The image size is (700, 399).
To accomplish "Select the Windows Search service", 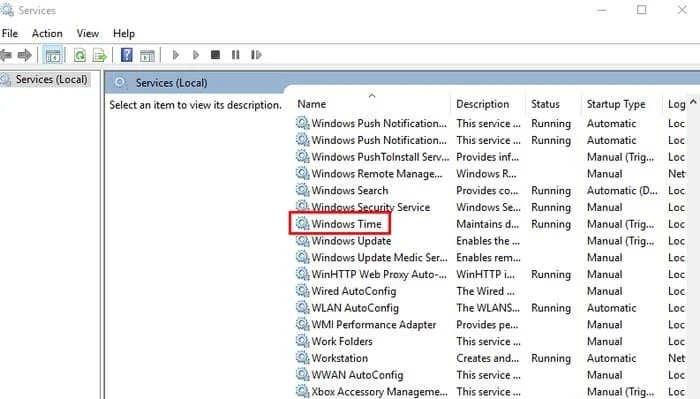I will tap(350, 190).
